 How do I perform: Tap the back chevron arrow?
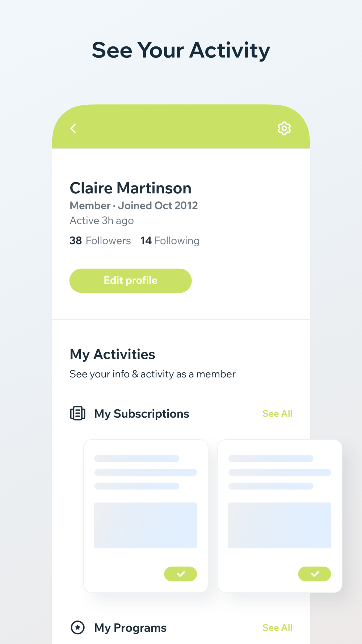point(73,129)
